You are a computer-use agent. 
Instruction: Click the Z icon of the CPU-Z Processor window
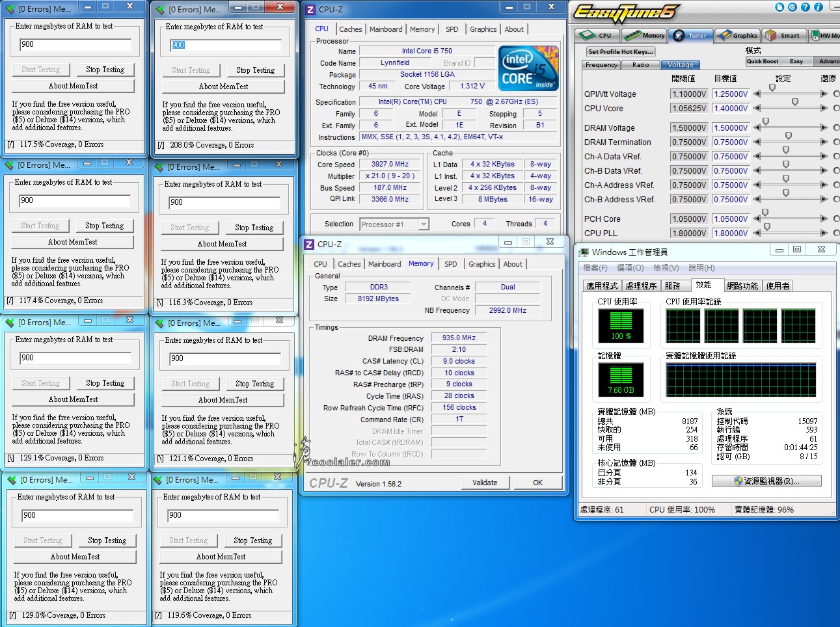coord(310,10)
